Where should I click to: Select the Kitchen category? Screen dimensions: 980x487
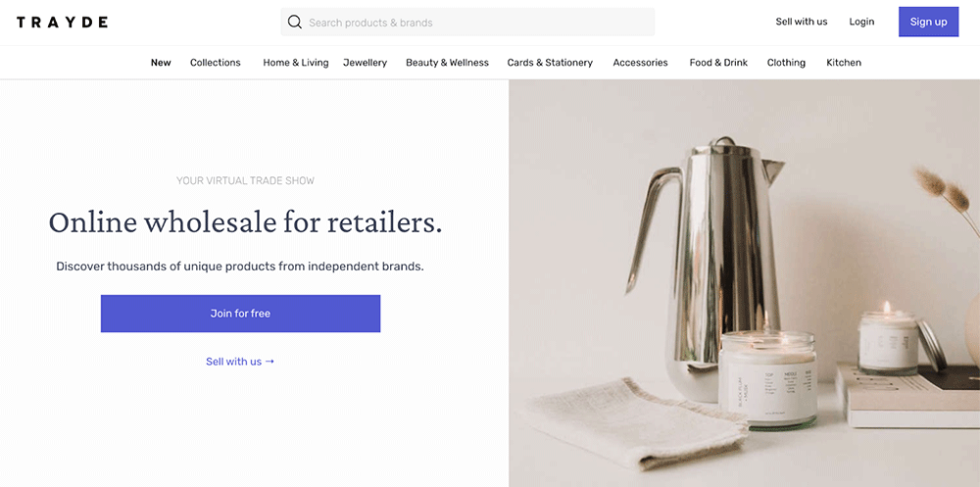click(843, 63)
